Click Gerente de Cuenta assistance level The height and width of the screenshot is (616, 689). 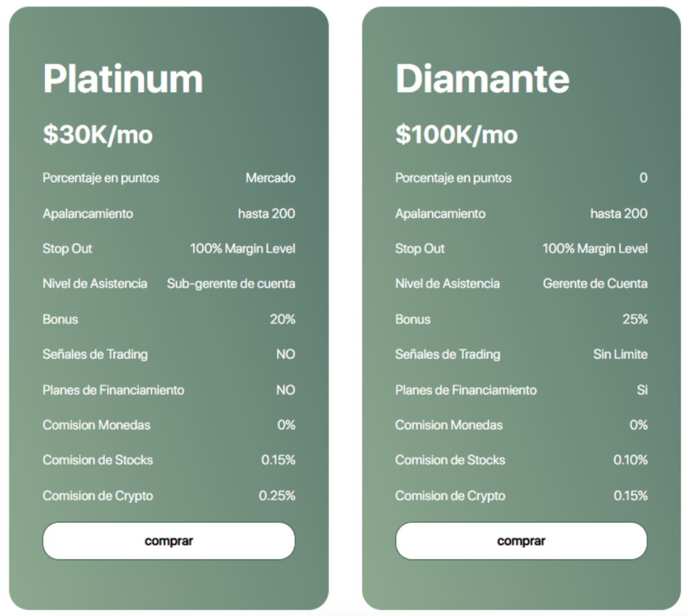(x=595, y=284)
